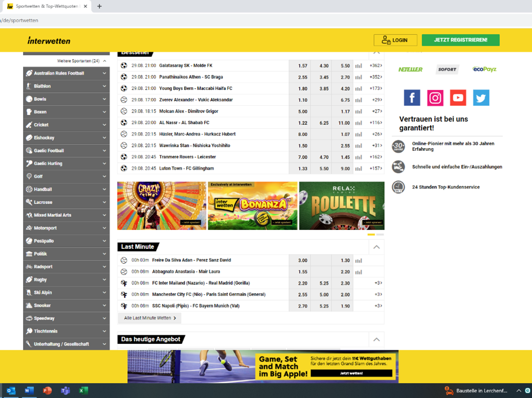This screenshot has height=398, width=532.
Task: Collapse the Last Minute section
Action: [x=376, y=247]
